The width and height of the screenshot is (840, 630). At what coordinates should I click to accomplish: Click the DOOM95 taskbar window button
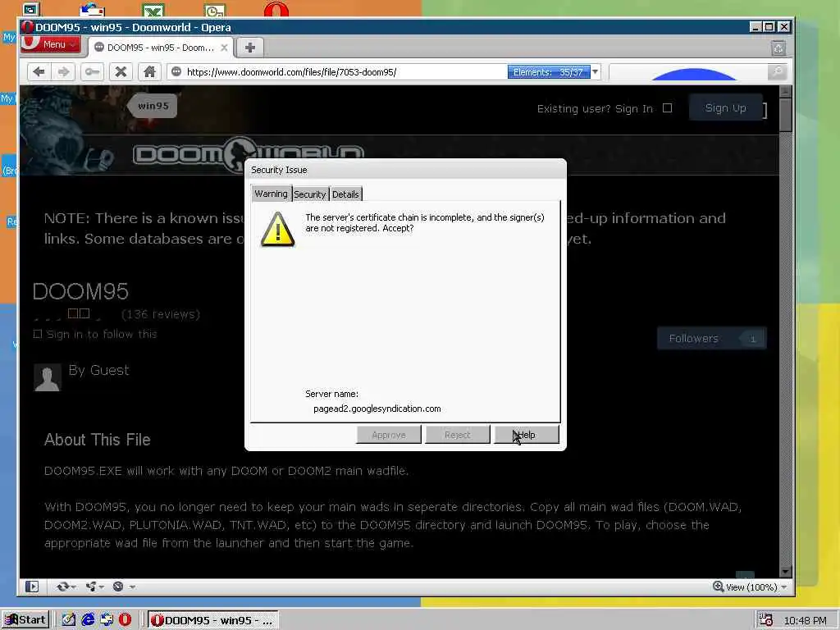click(x=213, y=620)
